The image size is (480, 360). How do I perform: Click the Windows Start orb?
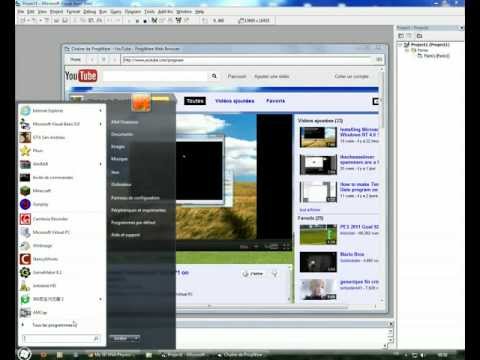point(24,354)
